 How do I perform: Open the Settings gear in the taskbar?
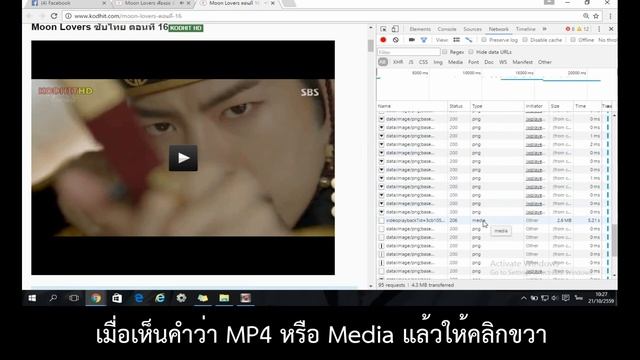[181, 298]
